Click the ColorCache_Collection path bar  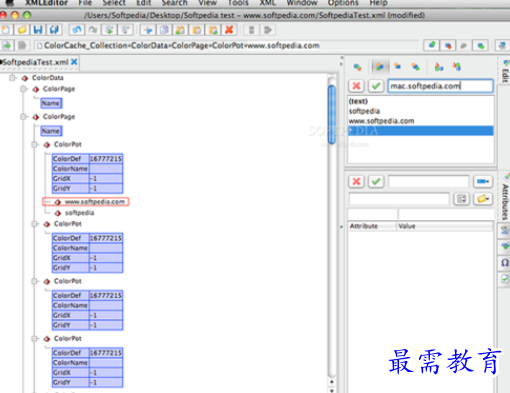point(227,45)
